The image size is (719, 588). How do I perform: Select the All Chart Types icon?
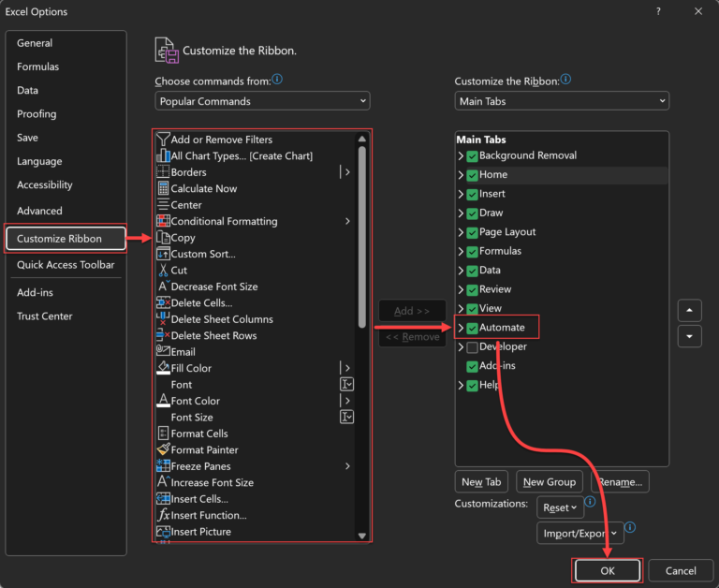(x=164, y=155)
